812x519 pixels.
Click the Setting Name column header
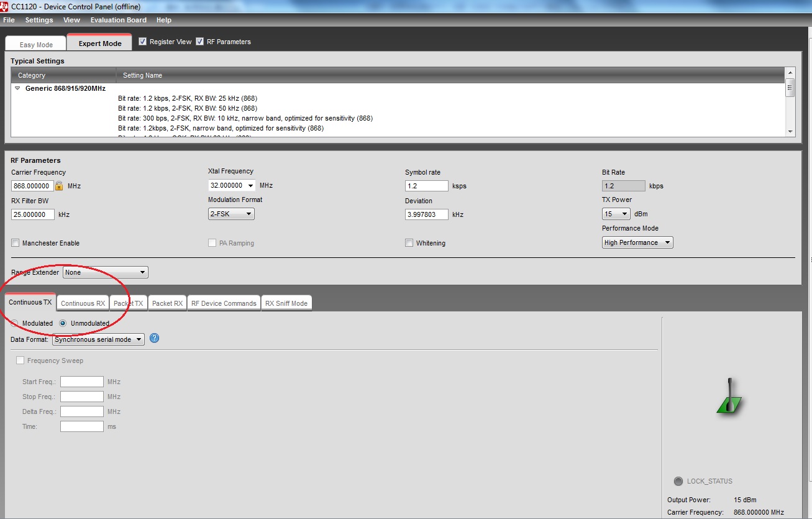(x=450, y=75)
